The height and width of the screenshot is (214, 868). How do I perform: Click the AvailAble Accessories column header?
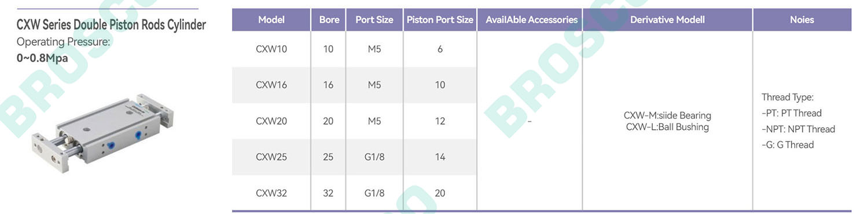[531, 20]
